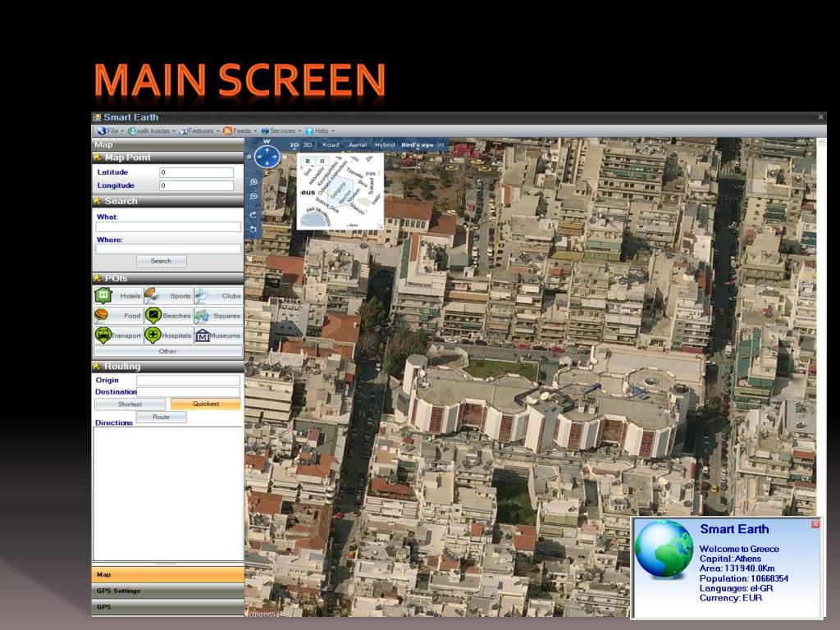Viewport: 840px width, 630px height.
Task: Open the xalk kostas user menu
Action: [x=152, y=130]
